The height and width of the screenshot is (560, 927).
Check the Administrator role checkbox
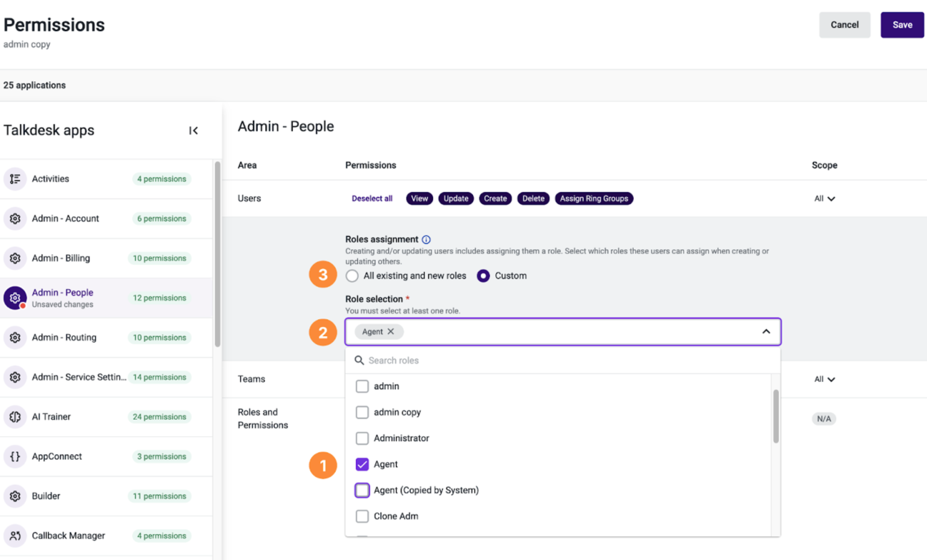[x=362, y=438]
